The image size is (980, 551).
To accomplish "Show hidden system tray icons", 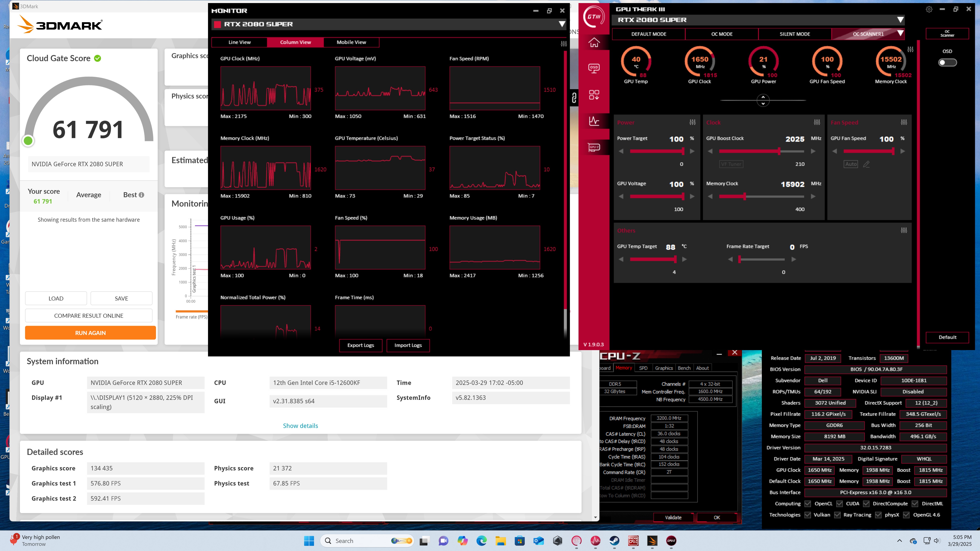I will click(x=899, y=541).
